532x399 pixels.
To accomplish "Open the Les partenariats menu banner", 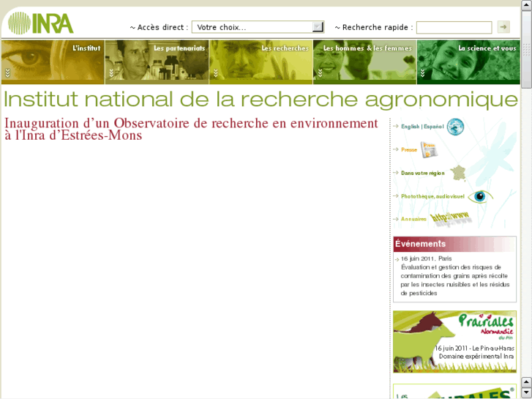I will coord(157,61).
